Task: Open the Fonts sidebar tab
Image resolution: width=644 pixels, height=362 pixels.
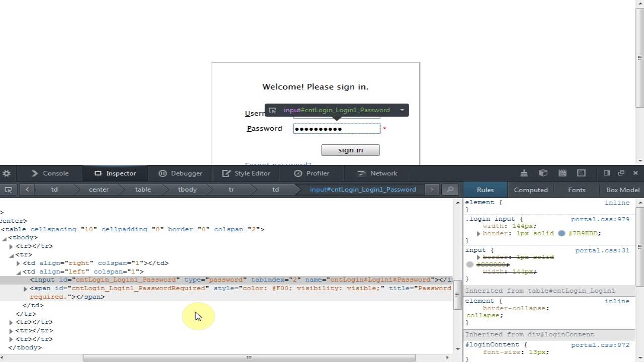Action: [x=577, y=190]
